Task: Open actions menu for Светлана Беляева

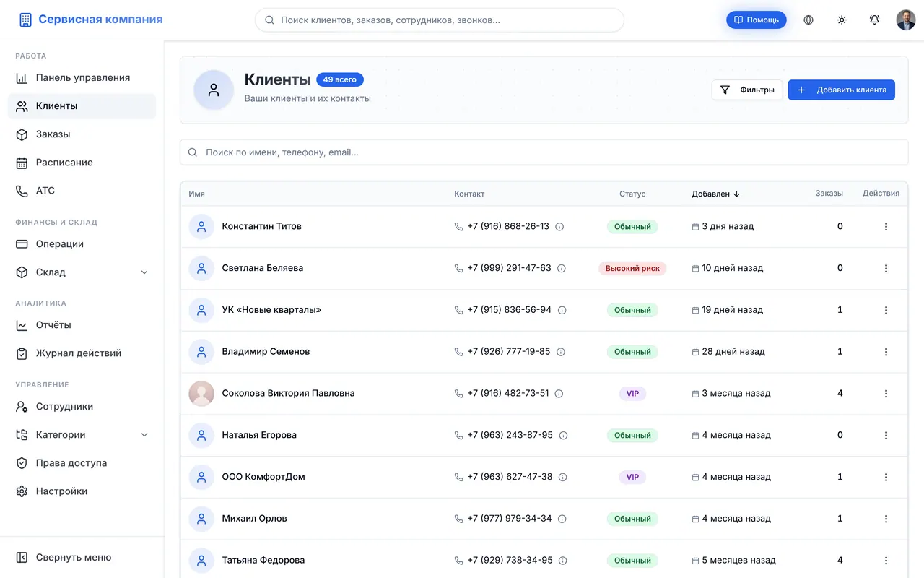Action: (886, 268)
